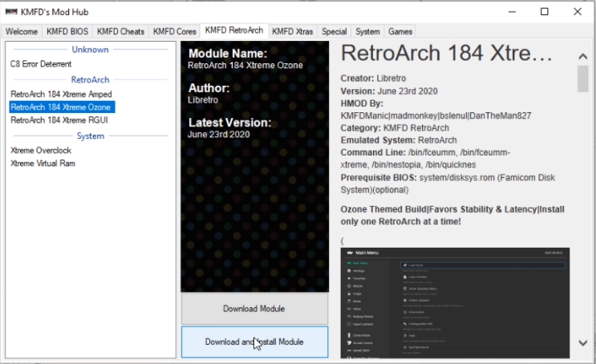The image size is (596, 364).
Task: Click the RetroArch 184 Xtre… heading
Action: click(x=446, y=53)
